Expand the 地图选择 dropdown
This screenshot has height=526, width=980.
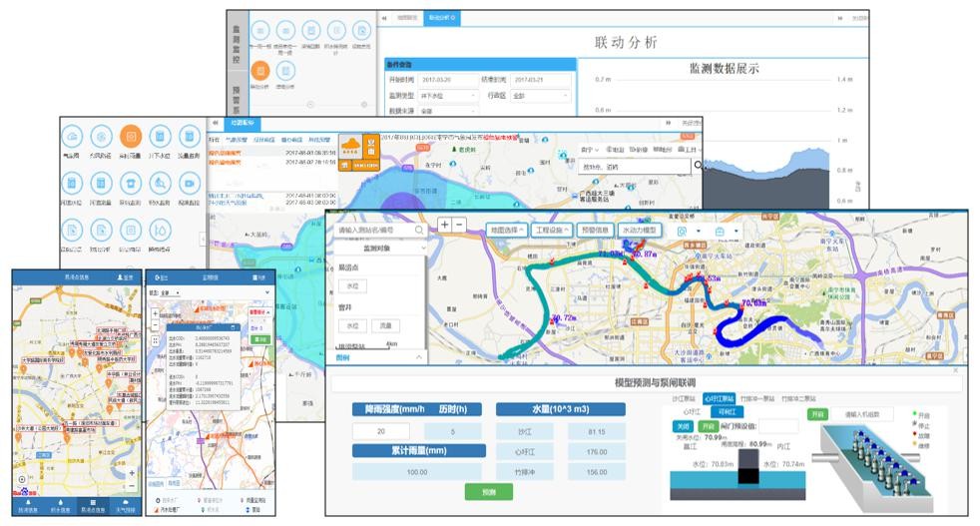tap(506, 231)
